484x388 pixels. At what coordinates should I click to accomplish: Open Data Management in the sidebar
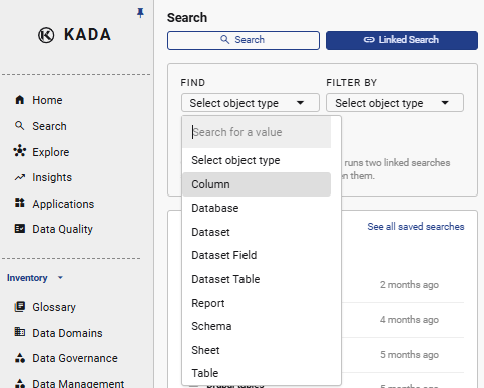[x=78, y=383]
